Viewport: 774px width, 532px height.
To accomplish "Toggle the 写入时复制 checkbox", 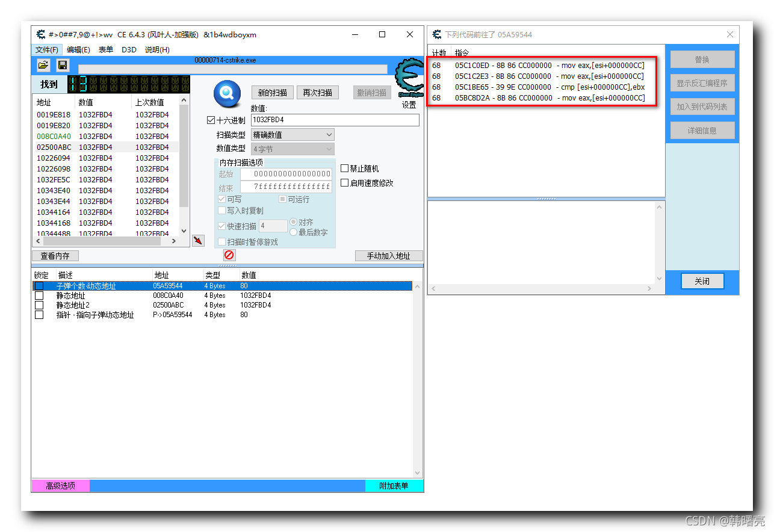I will (x=222, y=211).
